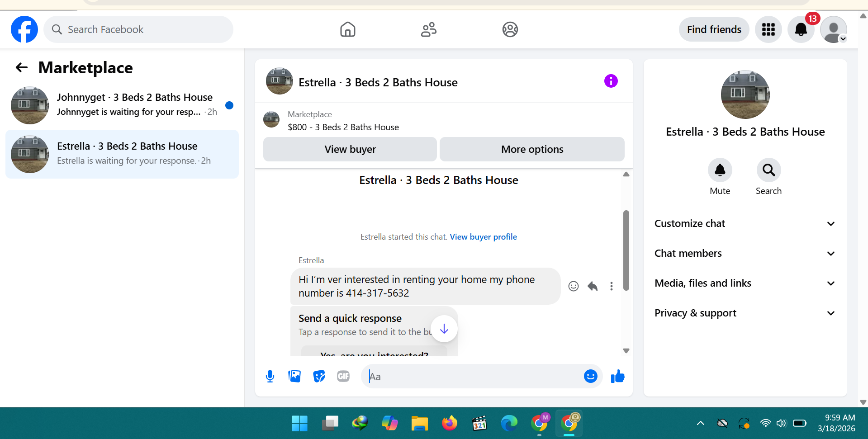Image resolution: width=868 pixels, height=439 pixels.
Task: Open Firefox from the taskbar
Action: (x=449, y=424)
